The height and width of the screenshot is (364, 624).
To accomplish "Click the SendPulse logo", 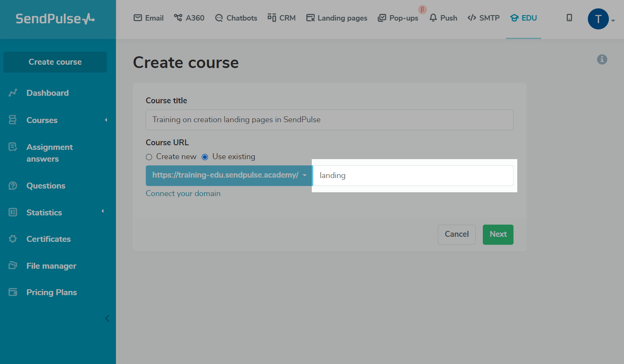I will click(x=55, y=19).
